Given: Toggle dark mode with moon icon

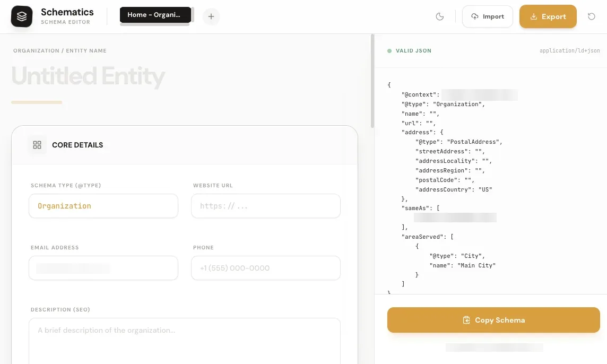Looking at the screenshot, I should pyautogui.click(x=440, y=16).
